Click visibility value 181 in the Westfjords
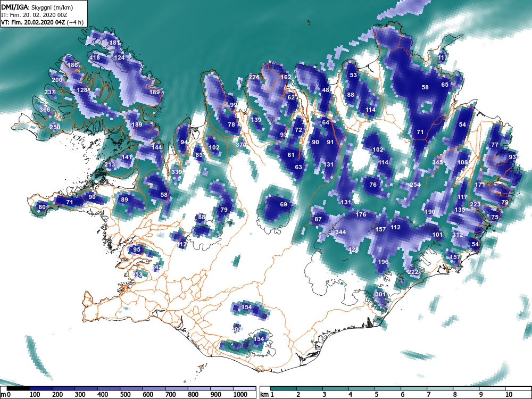The height and width of the screenshot is (399, 532). [115, 43]
